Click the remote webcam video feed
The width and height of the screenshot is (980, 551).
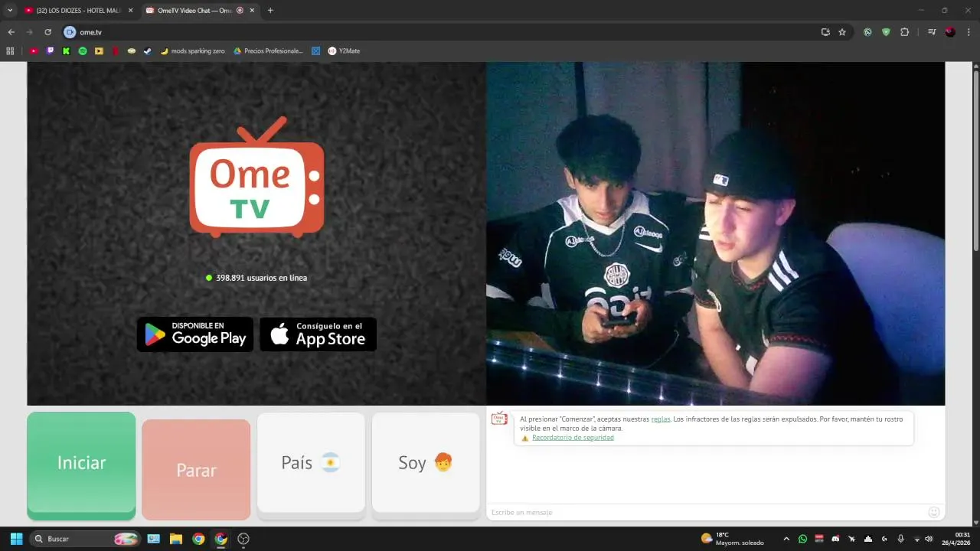[715, 233]
